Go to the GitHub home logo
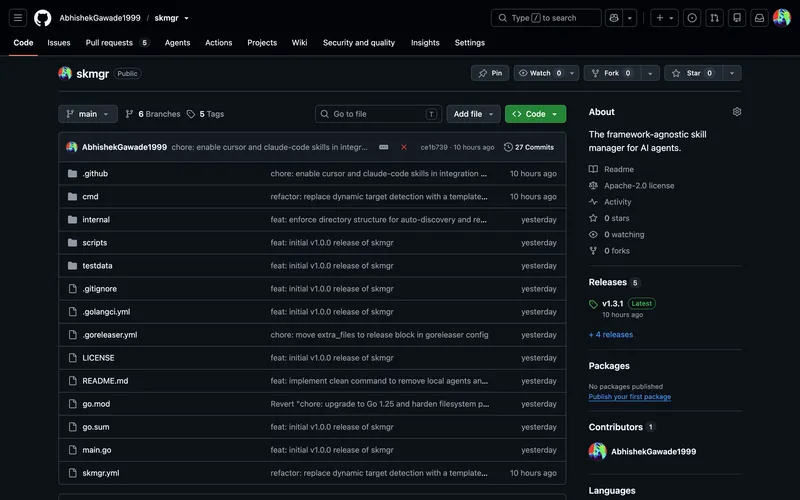The image size is (800, 500). 42,18
